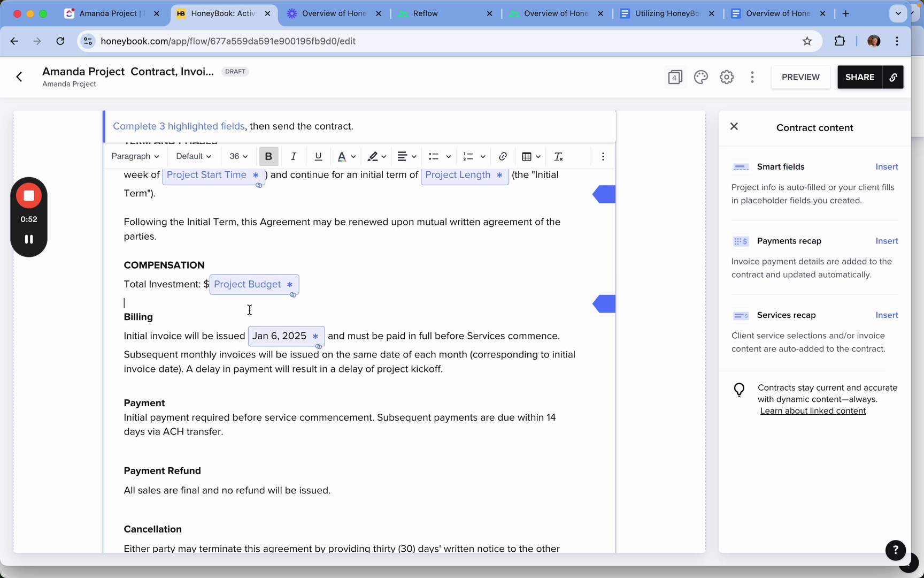Close the HoneyBook: Activ browser tab

click(x=267, y=13)
